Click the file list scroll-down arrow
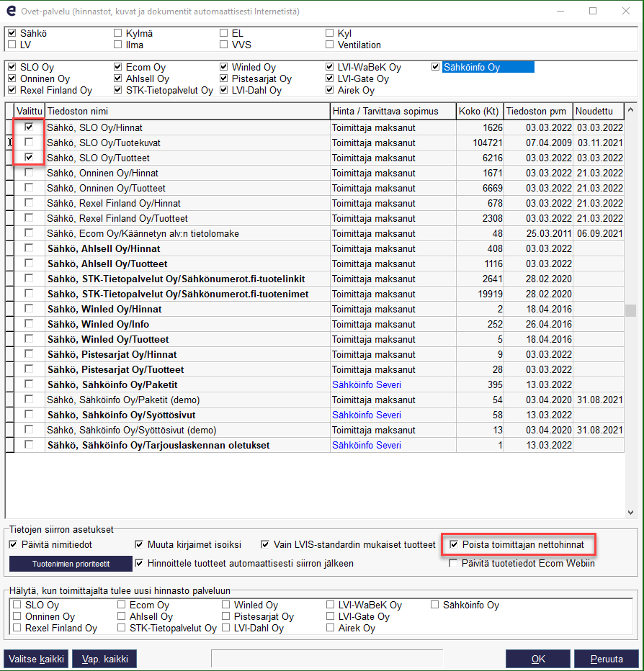Image resolution: width=644 pixels, height=671 pixels. click(630, 512)
